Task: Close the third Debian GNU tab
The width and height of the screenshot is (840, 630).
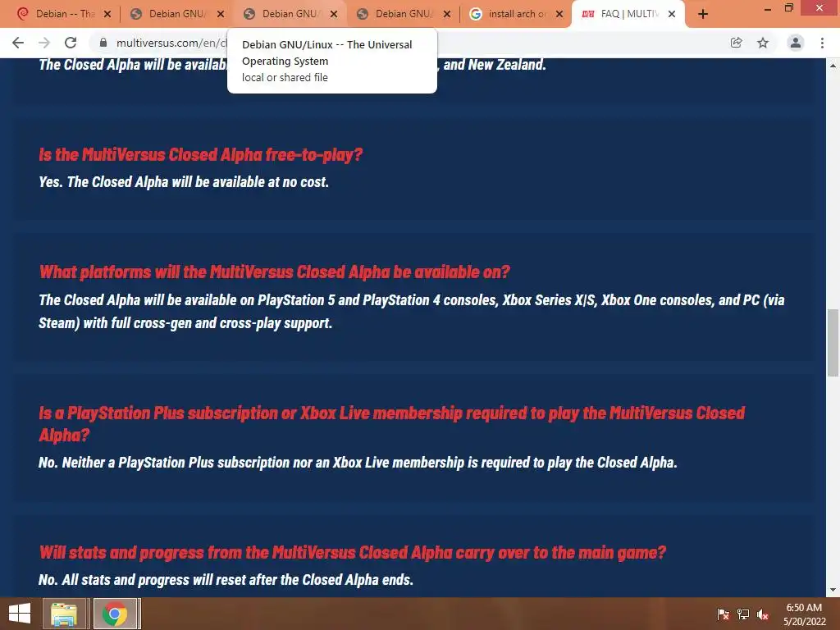Action: 335,15
